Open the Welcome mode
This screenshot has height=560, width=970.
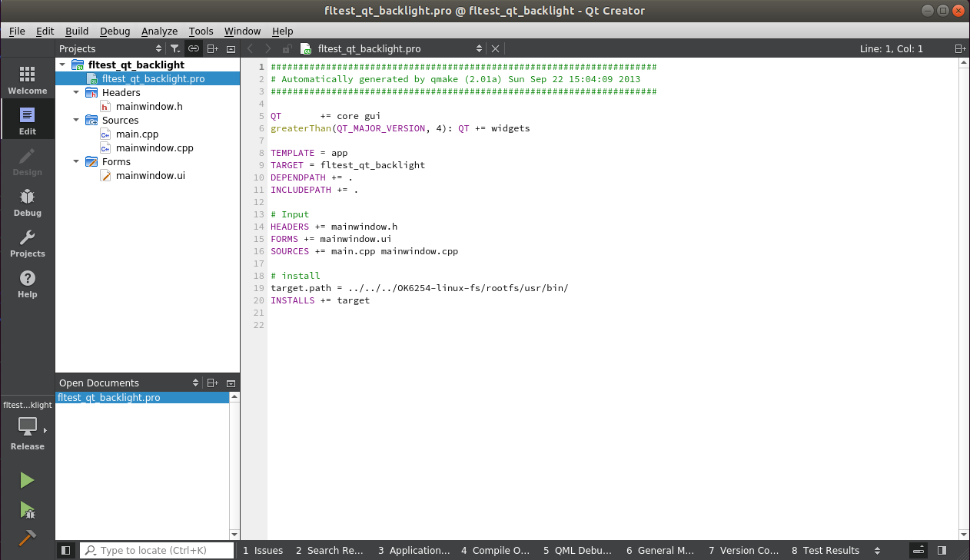pyautogui.click(x=27, y=80)
